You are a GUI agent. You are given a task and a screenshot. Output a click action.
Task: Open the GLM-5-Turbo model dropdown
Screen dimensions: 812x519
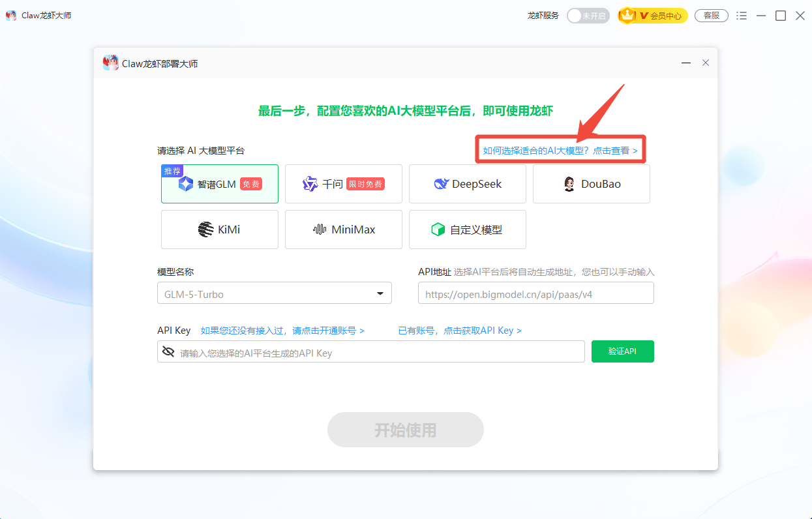380,292
